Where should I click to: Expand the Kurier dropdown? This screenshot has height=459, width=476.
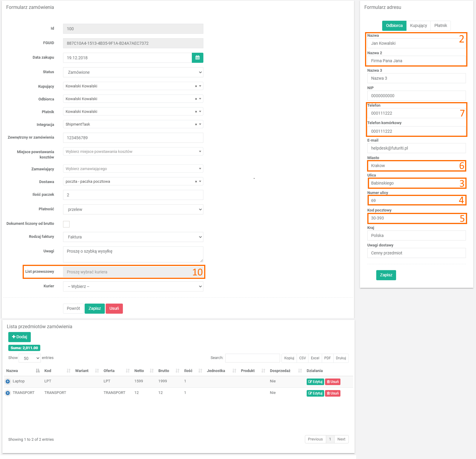click(x=133, y=286)
